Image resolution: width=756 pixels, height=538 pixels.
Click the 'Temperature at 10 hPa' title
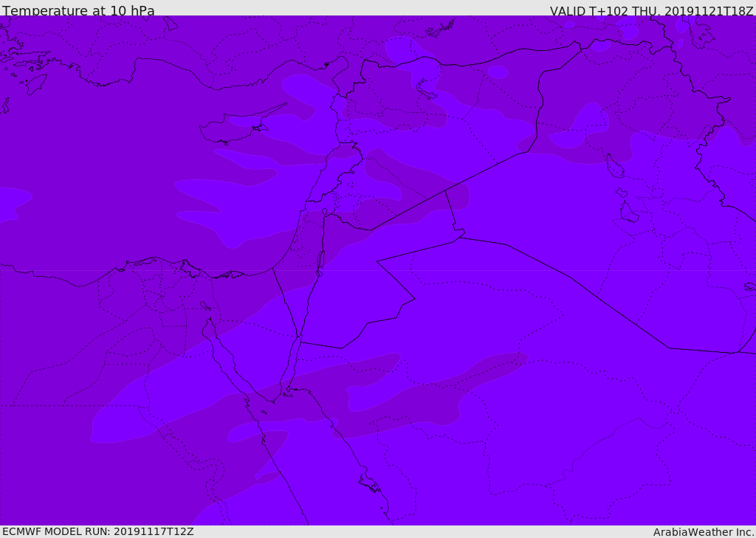click(78, 10)
